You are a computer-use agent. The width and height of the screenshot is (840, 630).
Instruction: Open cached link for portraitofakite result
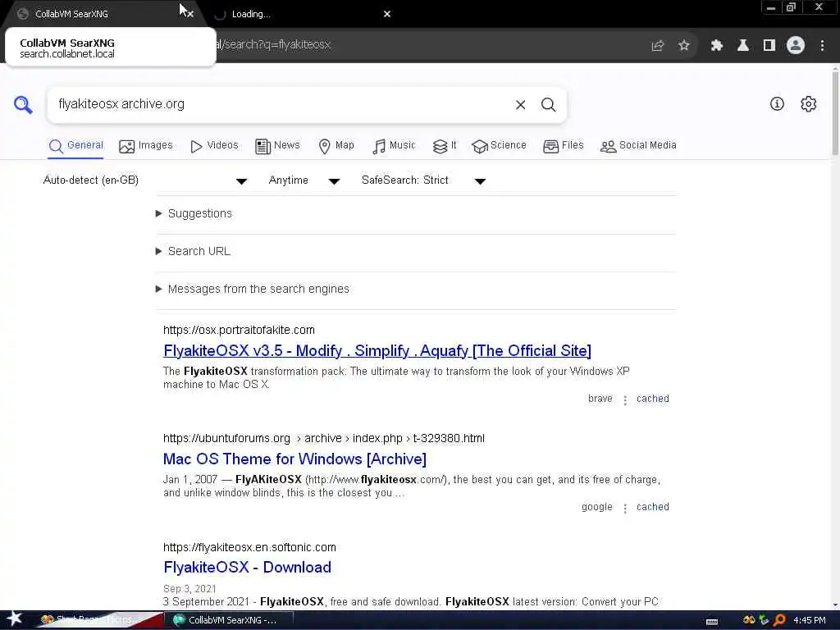click(652, 399)
